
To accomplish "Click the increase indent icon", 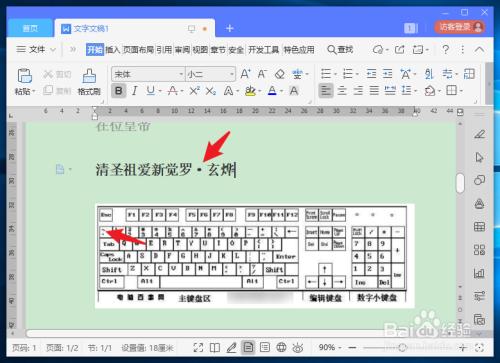I will pos(387,74).
